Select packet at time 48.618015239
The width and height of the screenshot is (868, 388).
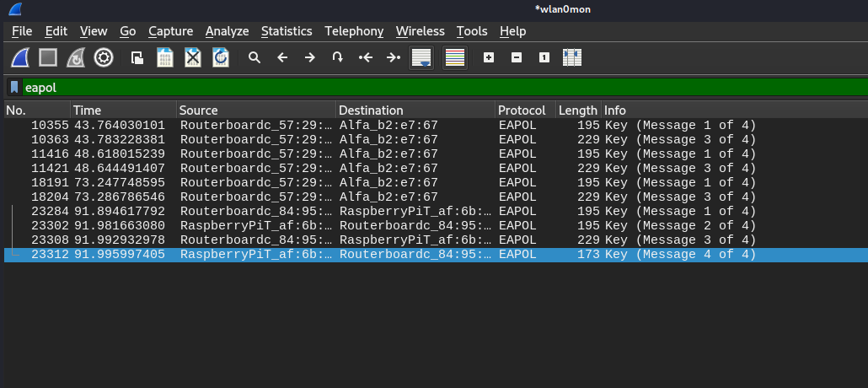pos(436,154)
